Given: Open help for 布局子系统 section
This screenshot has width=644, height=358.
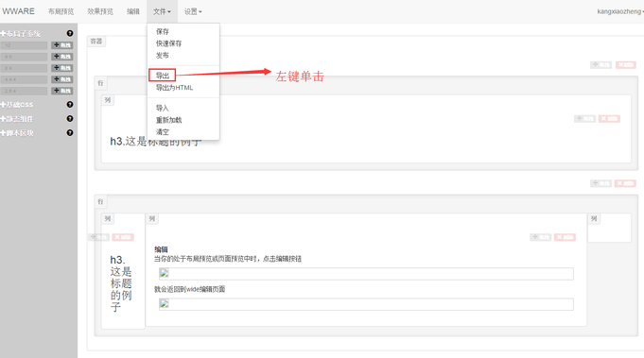Looking at the screenshot, I should tap(70, 33).
